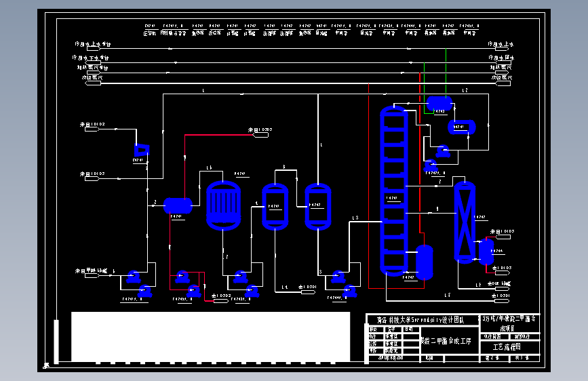This screenshot has height=381, width=588.
Task: Select the trapezoid compressor symbol
Action: point(142,150)
